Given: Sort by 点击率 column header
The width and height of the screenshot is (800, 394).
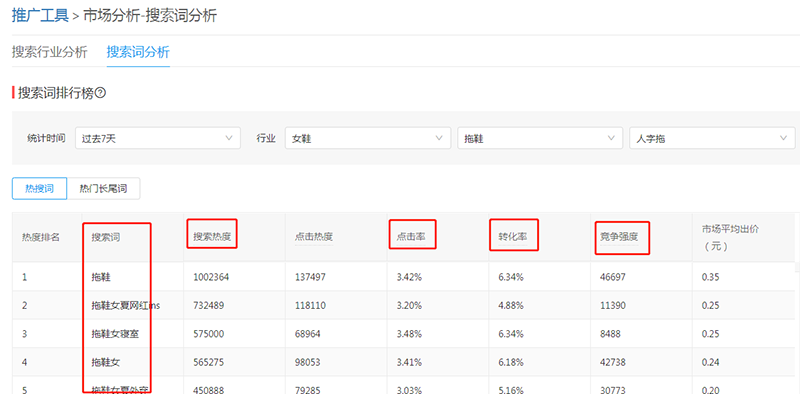Looking at the screenshot, I should tap(411, 237).
